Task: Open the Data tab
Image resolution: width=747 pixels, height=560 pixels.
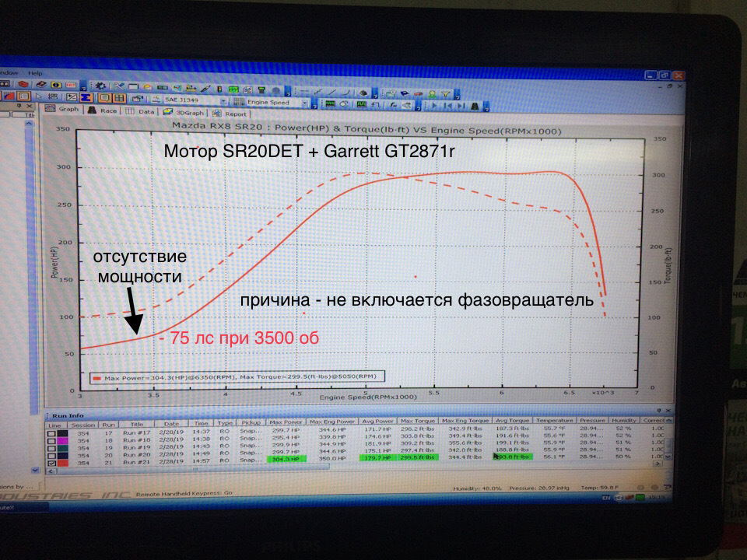Action: tap(140, 111)
